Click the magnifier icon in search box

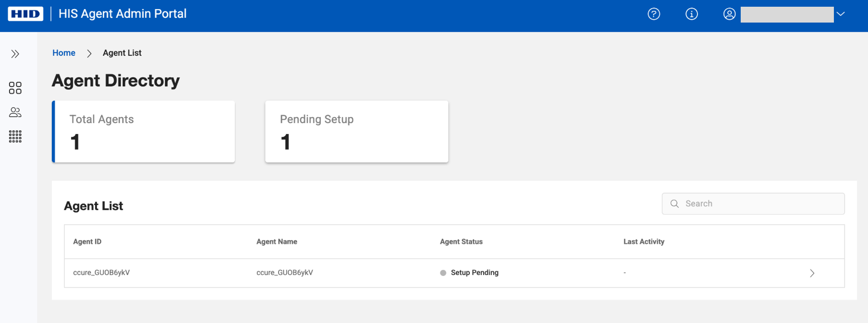(x=674, y=203)
